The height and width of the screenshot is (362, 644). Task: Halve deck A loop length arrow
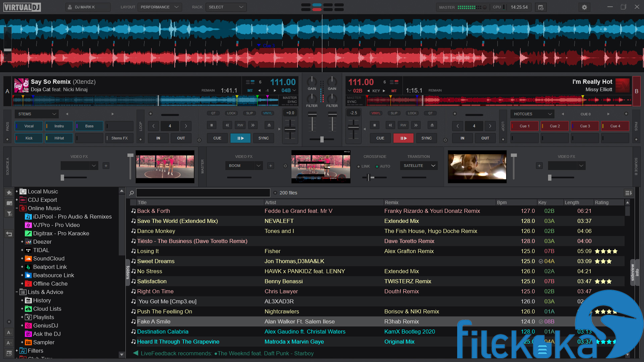[154, 126]
